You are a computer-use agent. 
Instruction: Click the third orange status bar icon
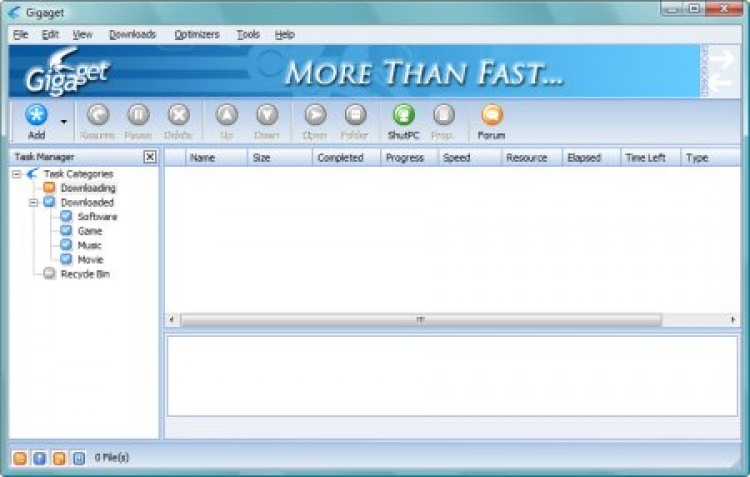59,458
